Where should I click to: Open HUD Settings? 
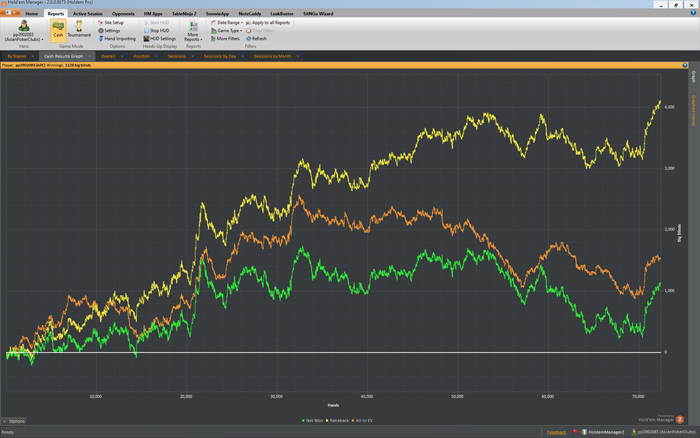coord(159,39)
